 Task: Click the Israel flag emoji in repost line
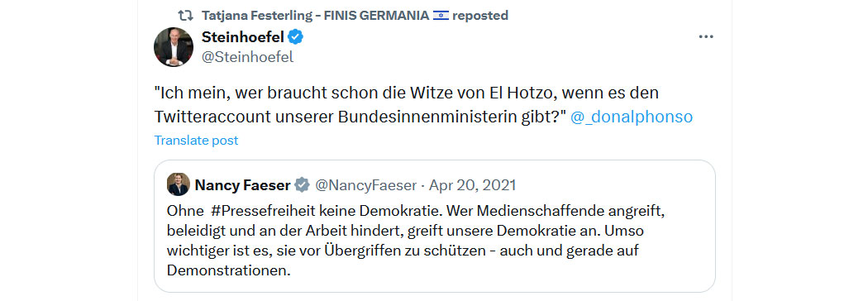click(441, 16)
